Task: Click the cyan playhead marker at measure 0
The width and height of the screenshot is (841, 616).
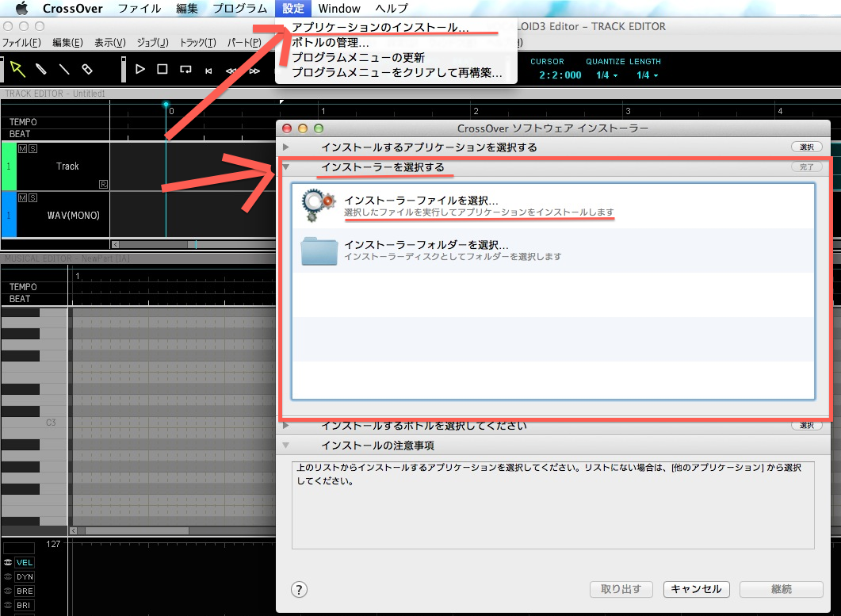Action: [x=166, y=105]
